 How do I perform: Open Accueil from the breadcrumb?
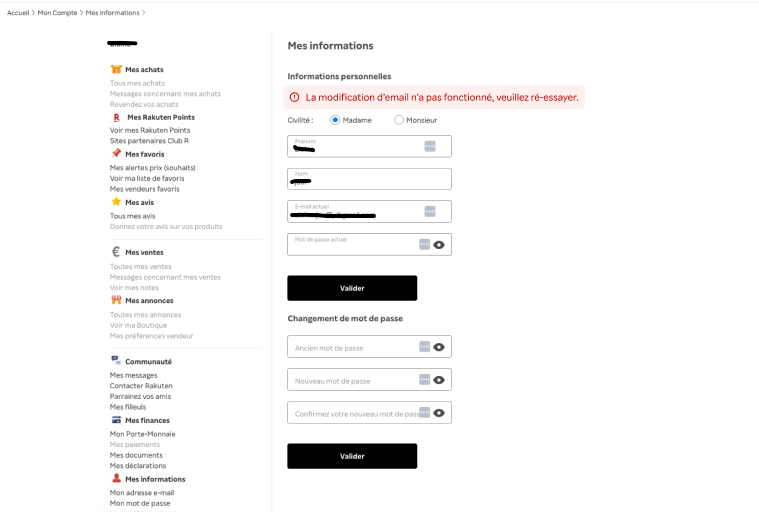(x=18, y=12)
